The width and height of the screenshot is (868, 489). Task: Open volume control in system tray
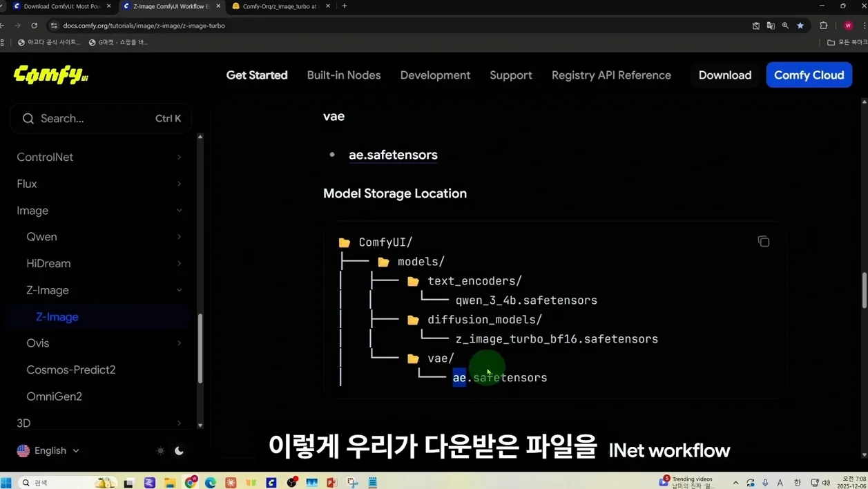[x=827, y=483]
